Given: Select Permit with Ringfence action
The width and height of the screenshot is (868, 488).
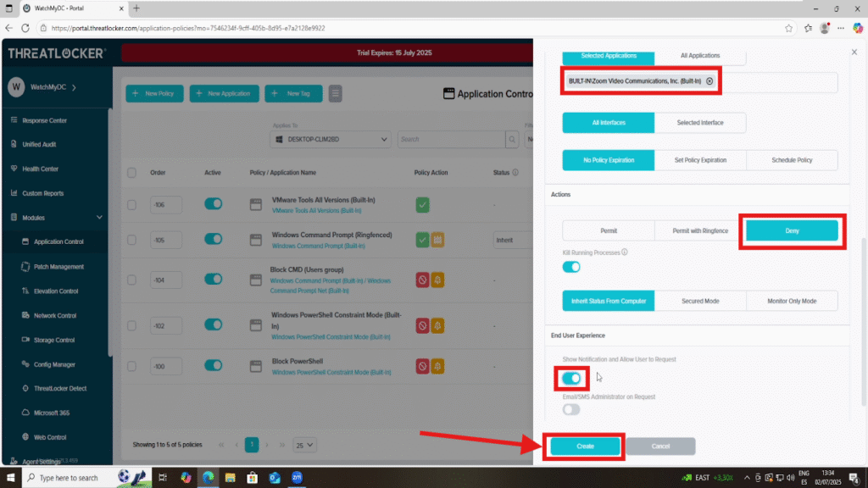Looking at the screenshot, I should [x=700, y=230].
